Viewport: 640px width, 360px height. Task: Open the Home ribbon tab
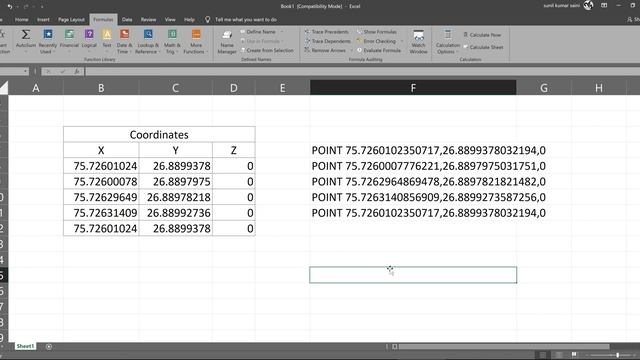point(22,20)
